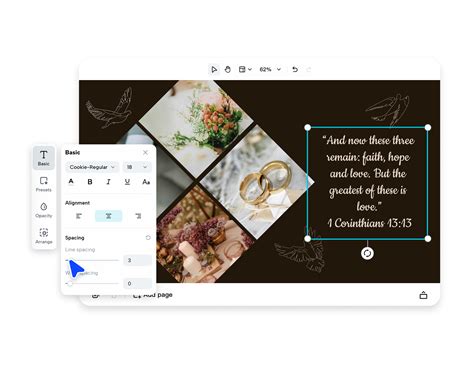Open the Opacity tab

[x=44, y=210]
